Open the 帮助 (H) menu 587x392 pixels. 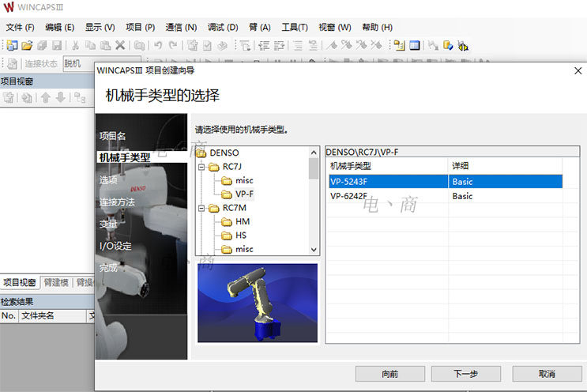(x=377, y=28)
